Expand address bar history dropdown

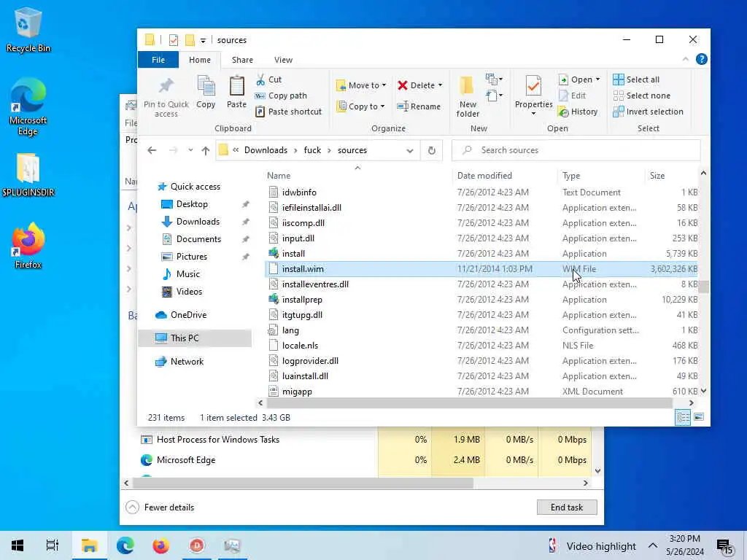[410, 150]
